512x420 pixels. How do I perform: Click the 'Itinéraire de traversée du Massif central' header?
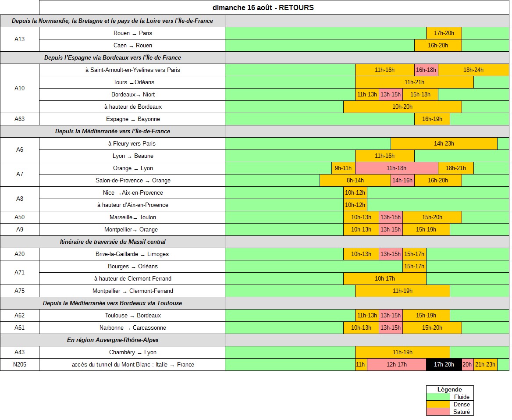113,242
